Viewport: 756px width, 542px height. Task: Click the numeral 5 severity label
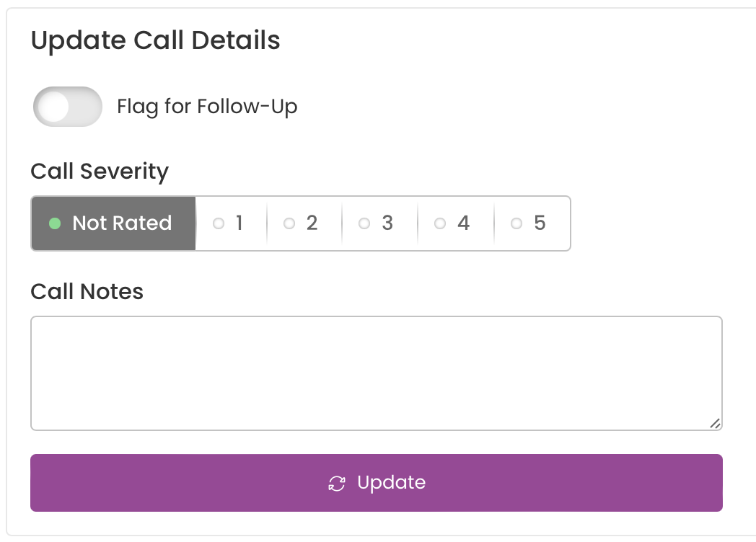coord(540,223)
